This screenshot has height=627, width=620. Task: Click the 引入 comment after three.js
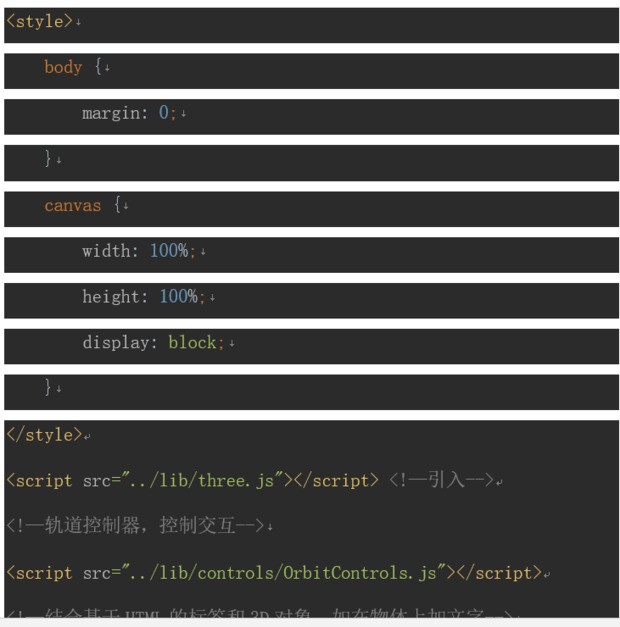click(442, 481)
